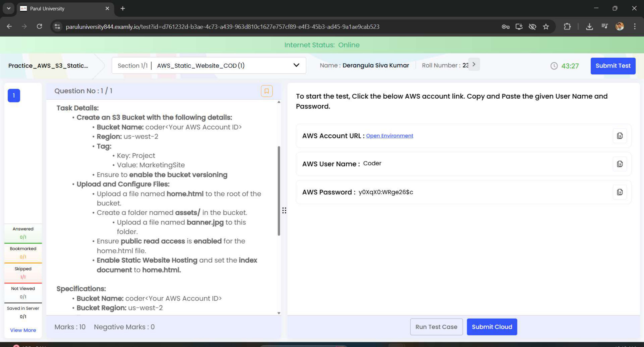The height and width of the screenshot is (347, 644).
Task: Open Chrome three-dot menu
Action: [x=635, y=27]
